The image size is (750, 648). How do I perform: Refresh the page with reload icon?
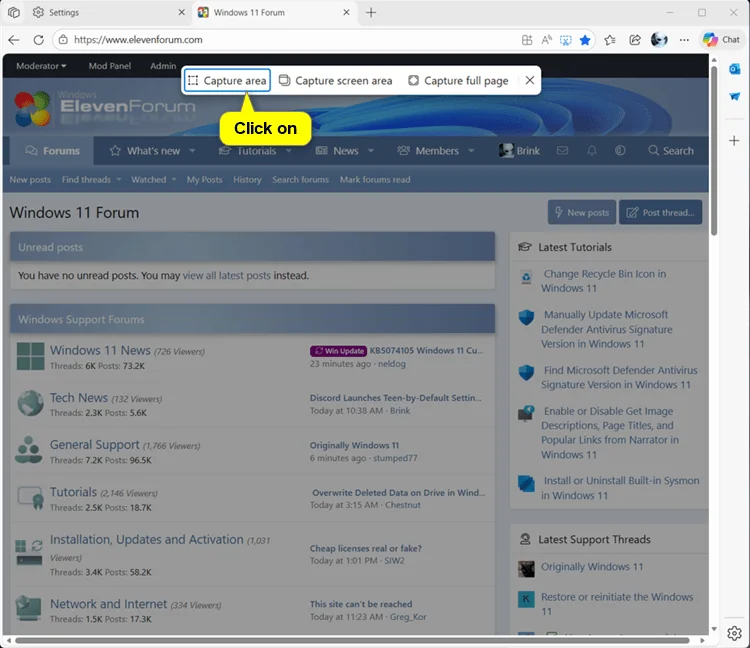coord(39,40)
